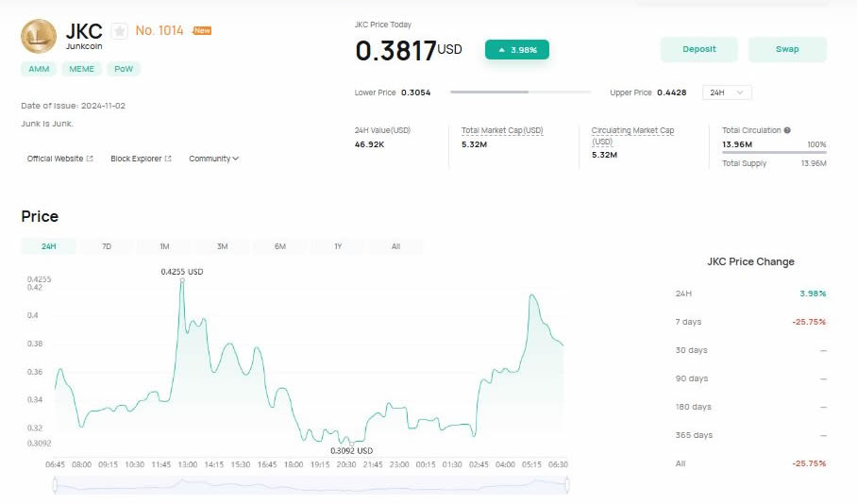Show the 1Y price chart

coord(338,246)
